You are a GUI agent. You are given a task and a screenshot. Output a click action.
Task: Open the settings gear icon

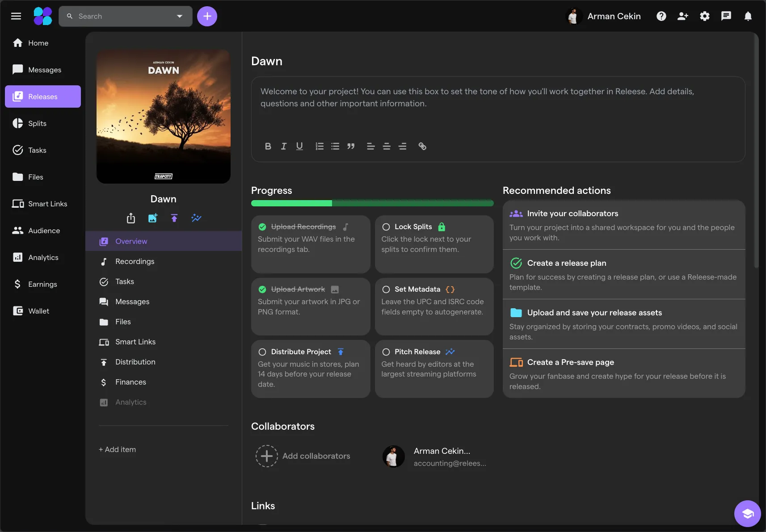(x=705, y=16)
